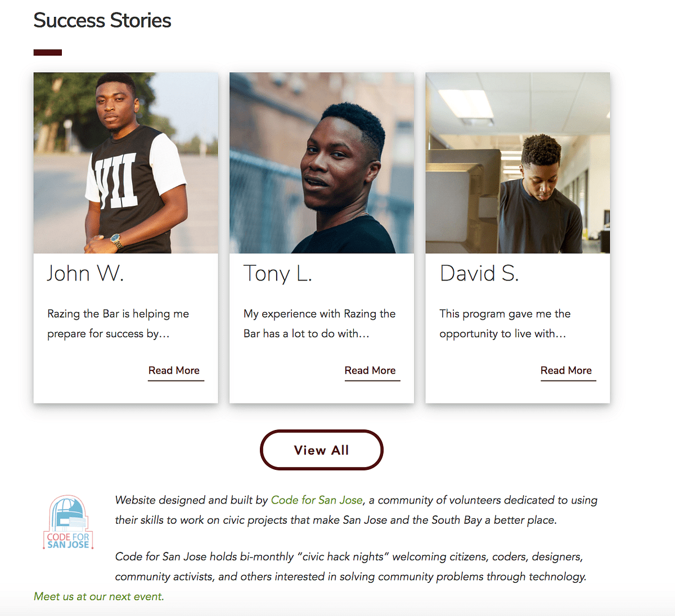This screenshot has height=616, width=675.
Task: Click the Code for San Jose logo
Action: [x=68, y=522]
